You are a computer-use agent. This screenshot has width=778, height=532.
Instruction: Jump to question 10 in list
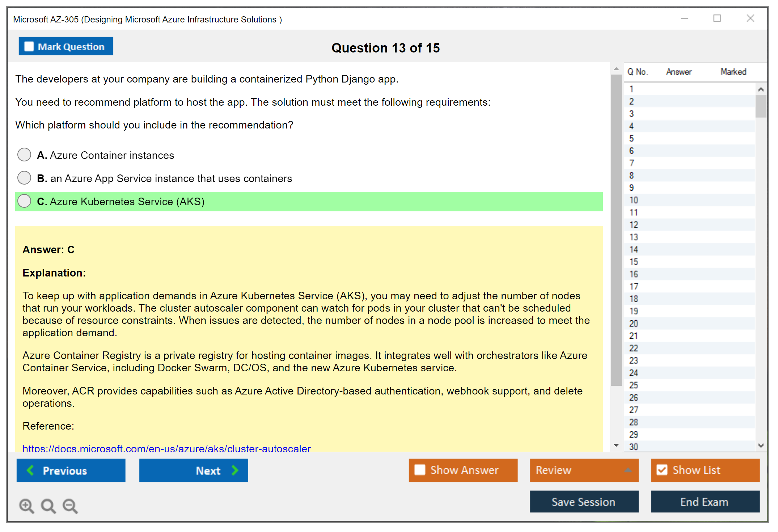(x=634, y=200)
